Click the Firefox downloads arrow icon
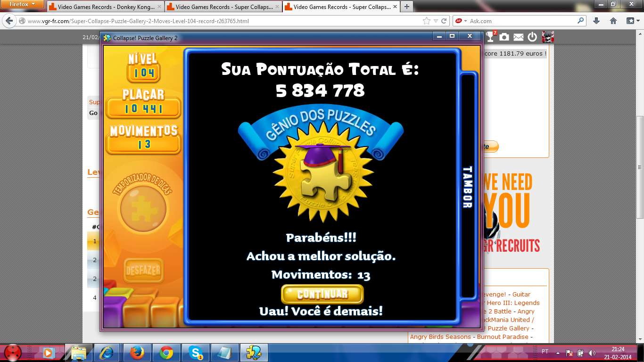Screen dimensions: 644x362 click(596, 21)
